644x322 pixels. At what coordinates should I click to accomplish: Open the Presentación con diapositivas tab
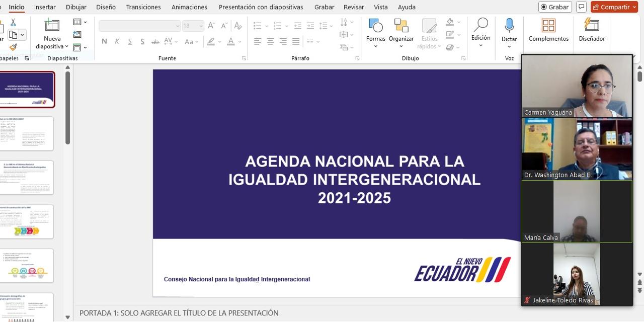261,7
